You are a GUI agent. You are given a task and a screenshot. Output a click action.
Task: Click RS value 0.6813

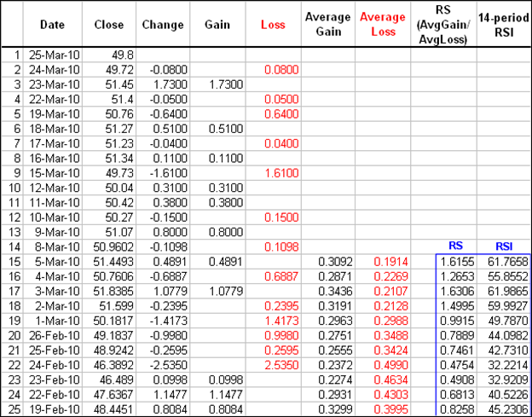457,395
